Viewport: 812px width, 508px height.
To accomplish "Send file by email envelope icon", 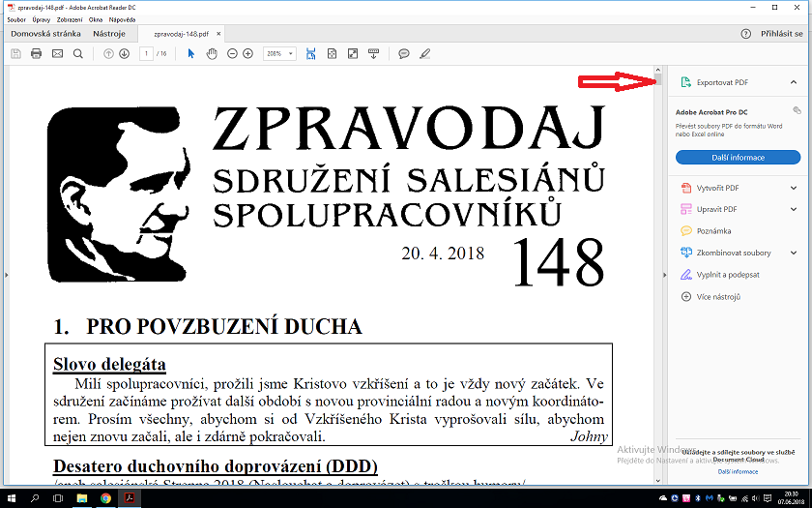I will [57, 53].
